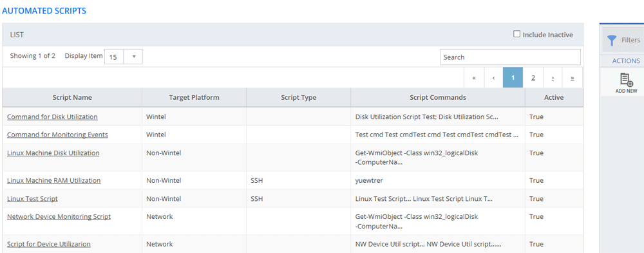Select the Display Item value 15 box
This screenshot has height=253, width=644.
tap(115, 57)
